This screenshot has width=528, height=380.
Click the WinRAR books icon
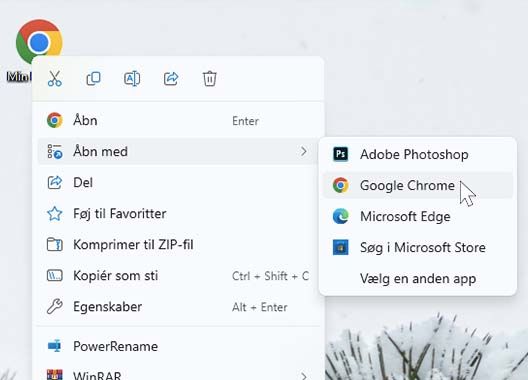55,375
